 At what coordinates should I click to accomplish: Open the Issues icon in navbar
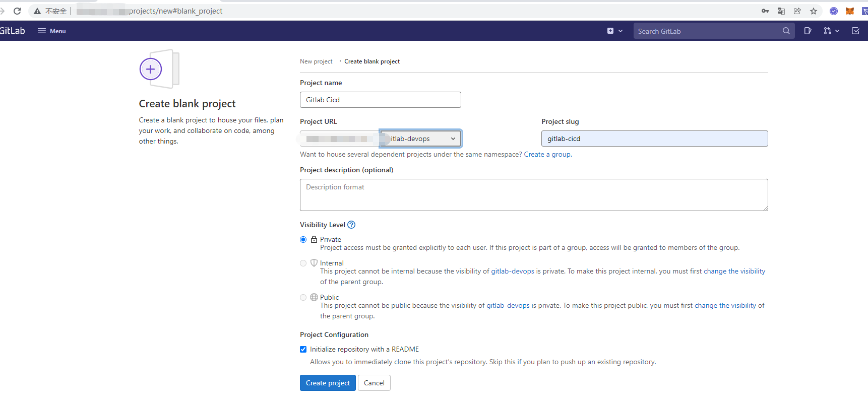tap(808, 31)
